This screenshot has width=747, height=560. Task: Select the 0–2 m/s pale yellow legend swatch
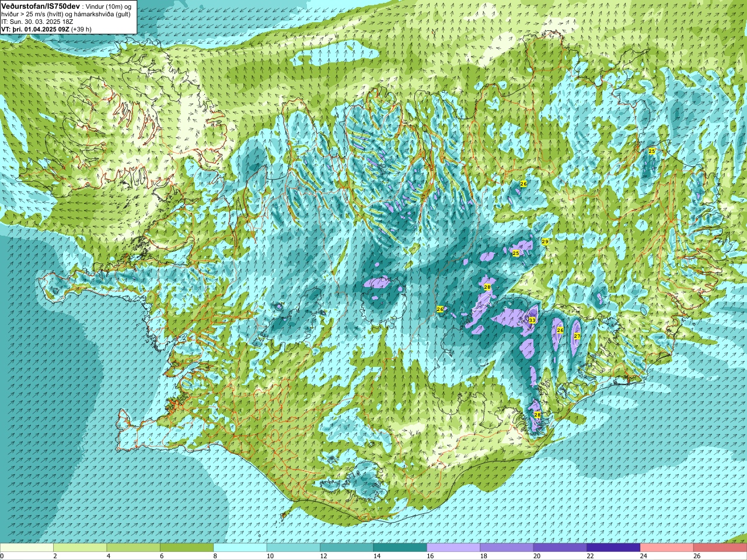point(27,548)
